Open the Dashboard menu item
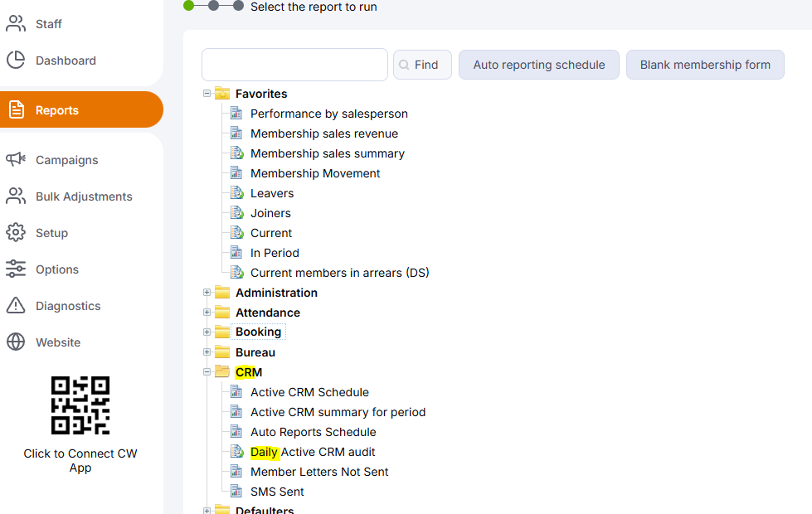This screenshot has height=514, width=812. click(x=66, y=61)
